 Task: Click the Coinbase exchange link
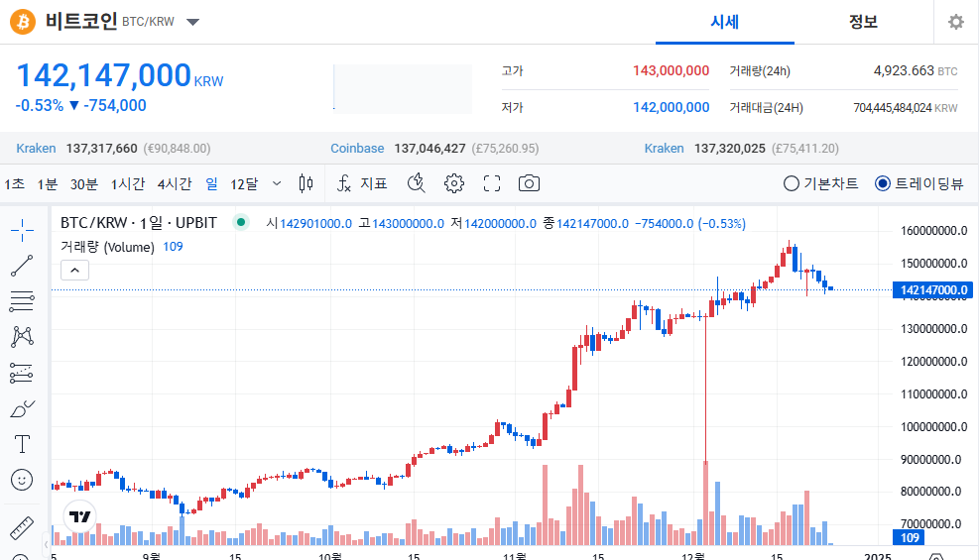point(357,149)
